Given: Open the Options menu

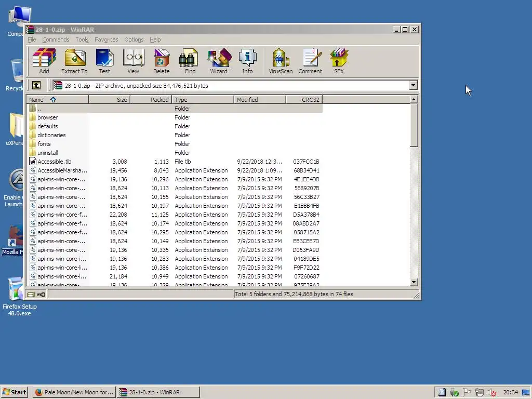Looking at the screenshot, I should [134, 39].
